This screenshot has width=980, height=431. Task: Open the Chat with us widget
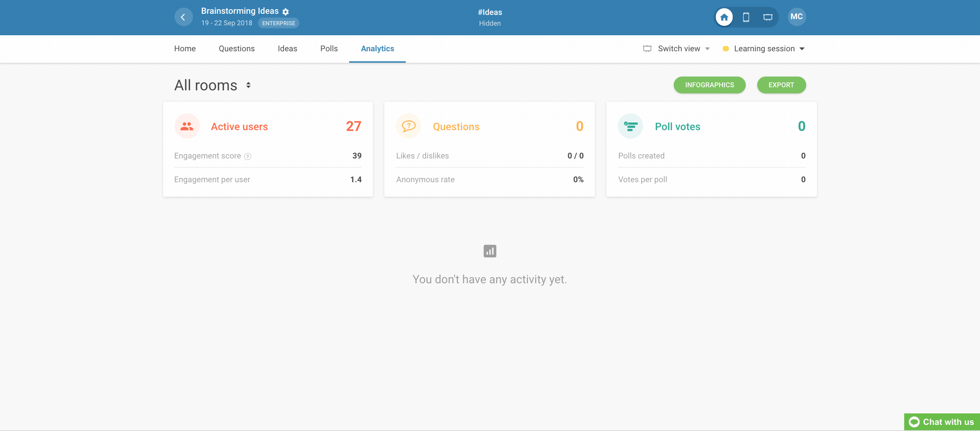click(x=942, y=422)
